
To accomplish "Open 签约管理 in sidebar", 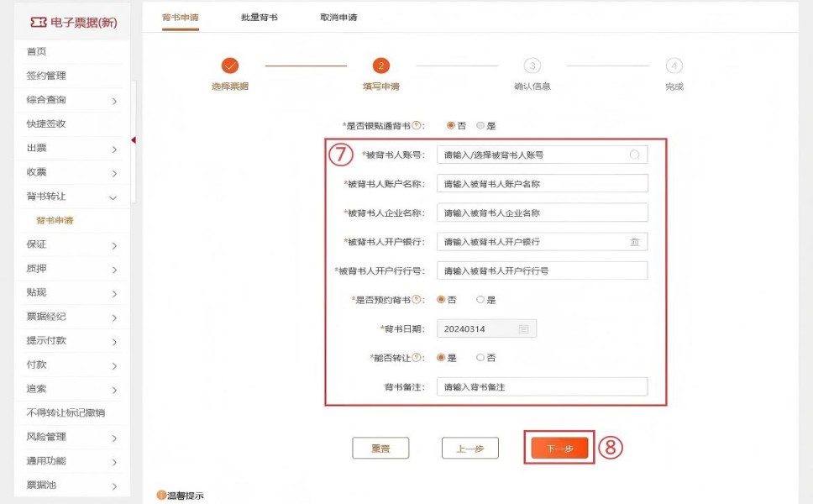I will (x=46, y=76).
